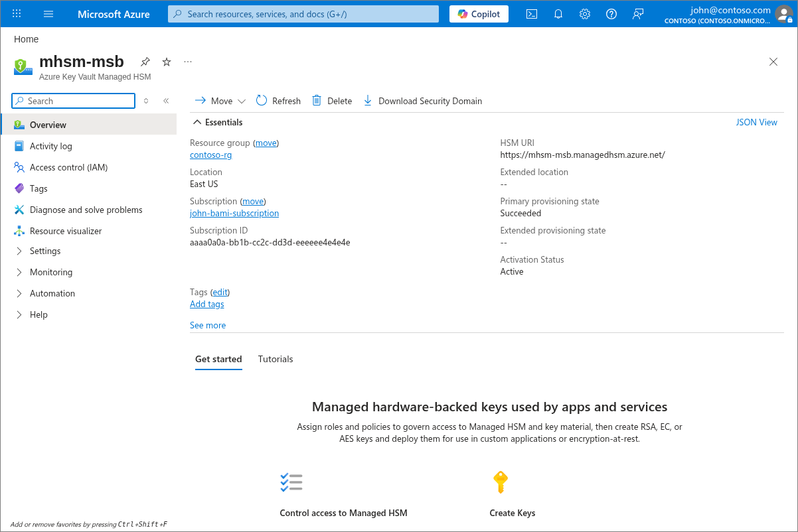This screenshot has height=532, width=798.
Task: Select the Subscription ID value
Action: (270, 242)
